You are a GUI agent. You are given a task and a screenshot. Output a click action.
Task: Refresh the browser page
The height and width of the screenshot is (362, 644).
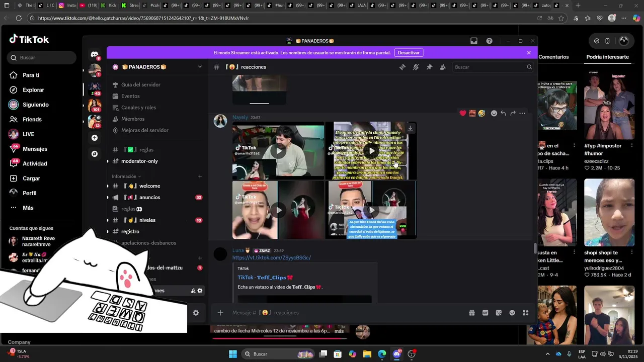tap(19, 18)
